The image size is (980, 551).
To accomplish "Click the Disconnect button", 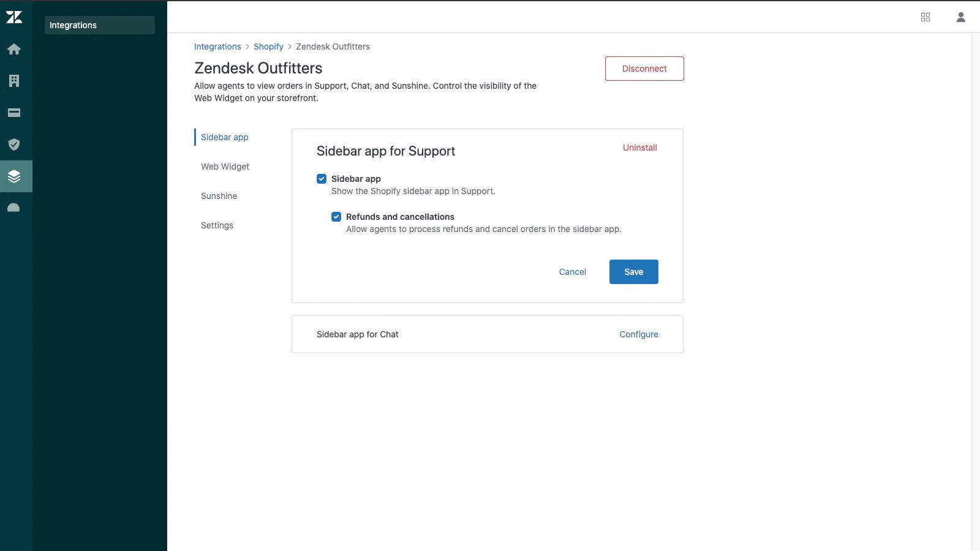I will (x=644, y=69).
